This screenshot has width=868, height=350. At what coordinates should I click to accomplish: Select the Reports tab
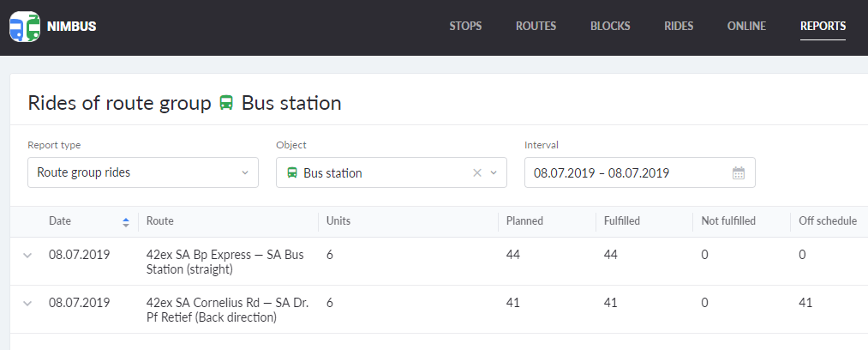point(823,26)
